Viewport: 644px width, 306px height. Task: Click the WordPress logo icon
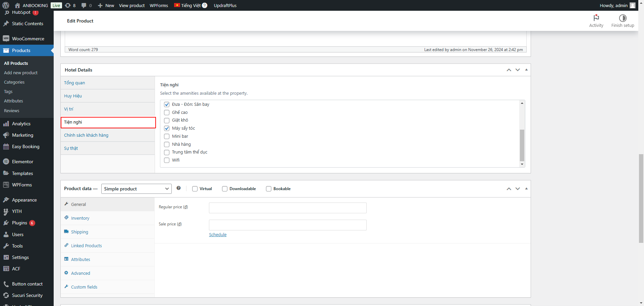6,5
